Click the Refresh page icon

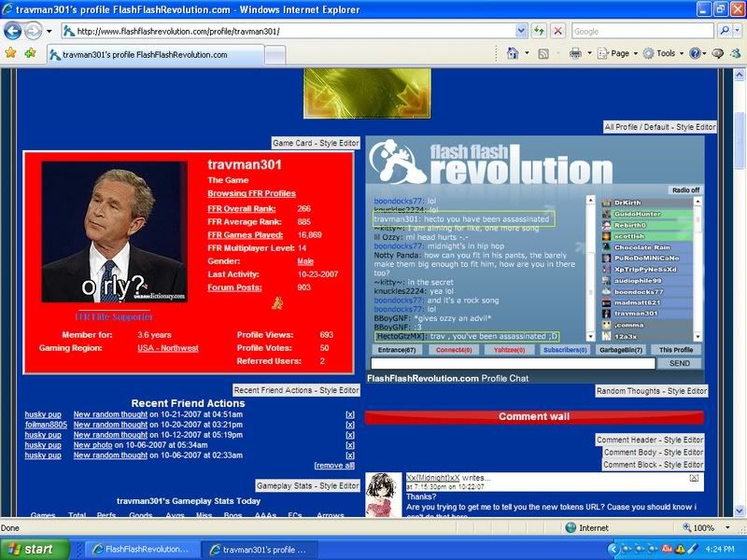[540, 31]
